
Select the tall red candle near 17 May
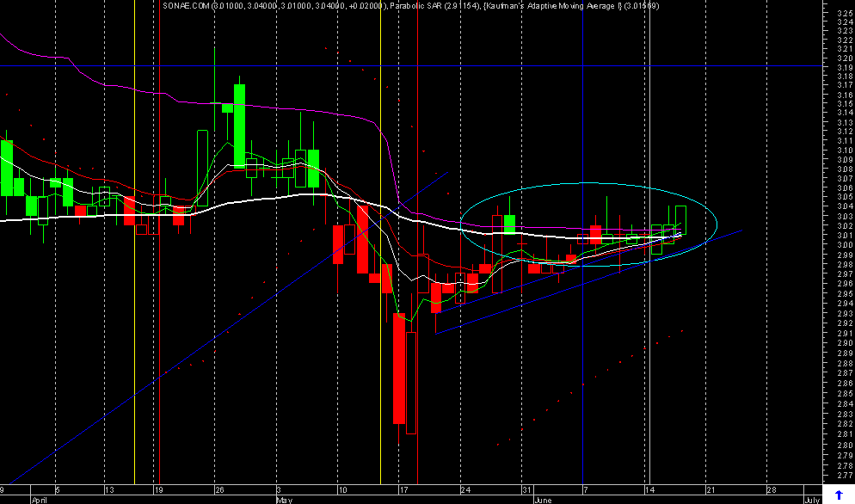click(x=399, y=368)
